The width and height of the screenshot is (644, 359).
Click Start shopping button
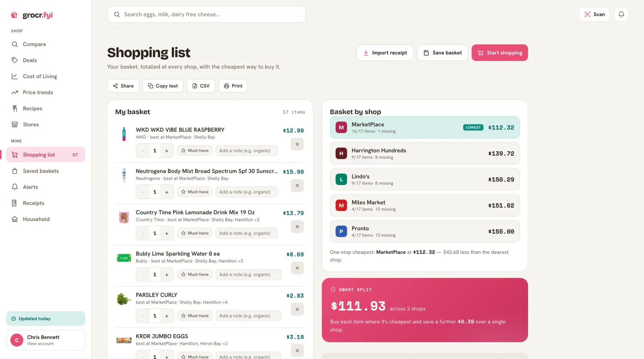coord(500,53)
